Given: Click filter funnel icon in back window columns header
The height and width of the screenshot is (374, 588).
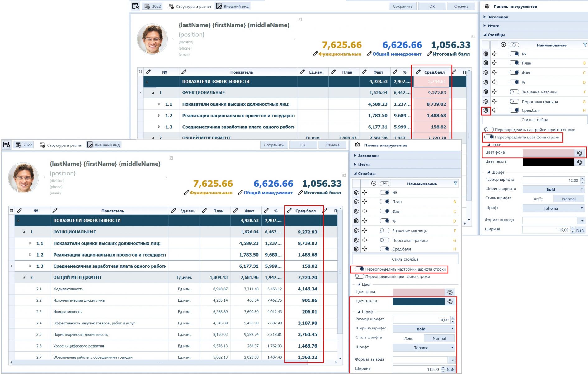Looking at the screenshot, I should 585,45.
